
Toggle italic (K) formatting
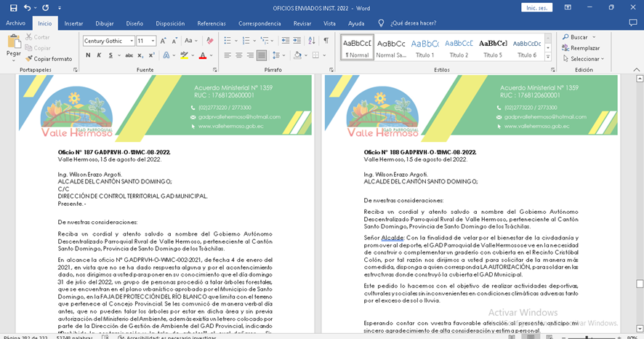click(100, 55)
